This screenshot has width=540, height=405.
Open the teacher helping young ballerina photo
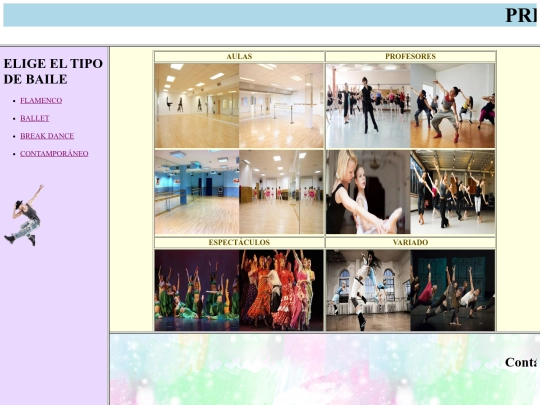coord(368,192)
